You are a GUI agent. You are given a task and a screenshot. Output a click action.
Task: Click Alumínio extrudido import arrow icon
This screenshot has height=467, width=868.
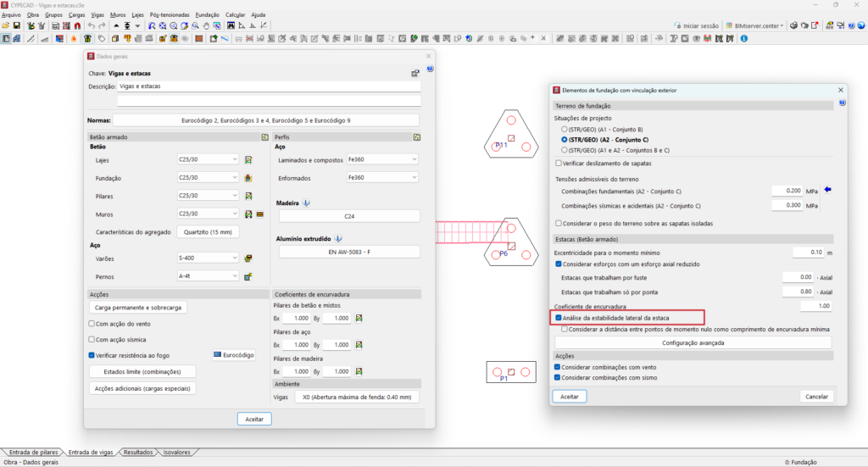[338, 238]
